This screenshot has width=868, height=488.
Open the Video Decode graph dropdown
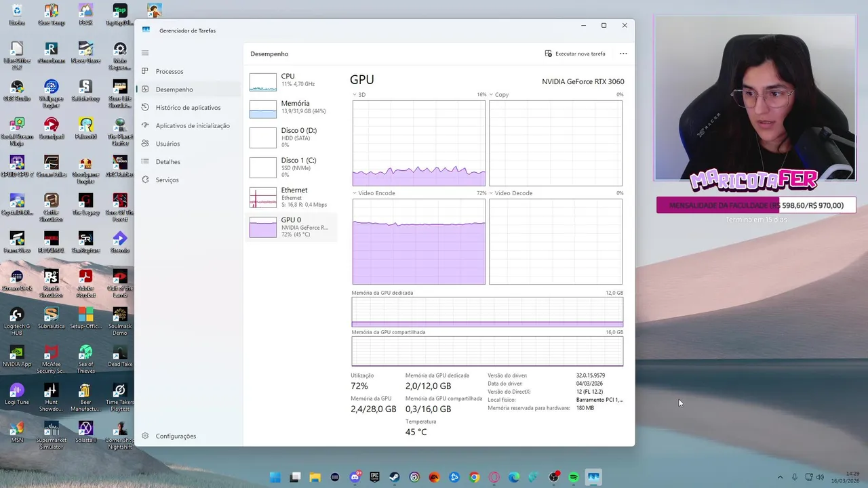tap(511, 193)
